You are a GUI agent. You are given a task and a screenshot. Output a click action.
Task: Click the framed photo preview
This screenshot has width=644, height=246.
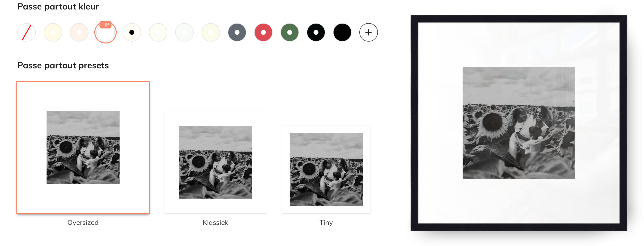click(518, 123)
